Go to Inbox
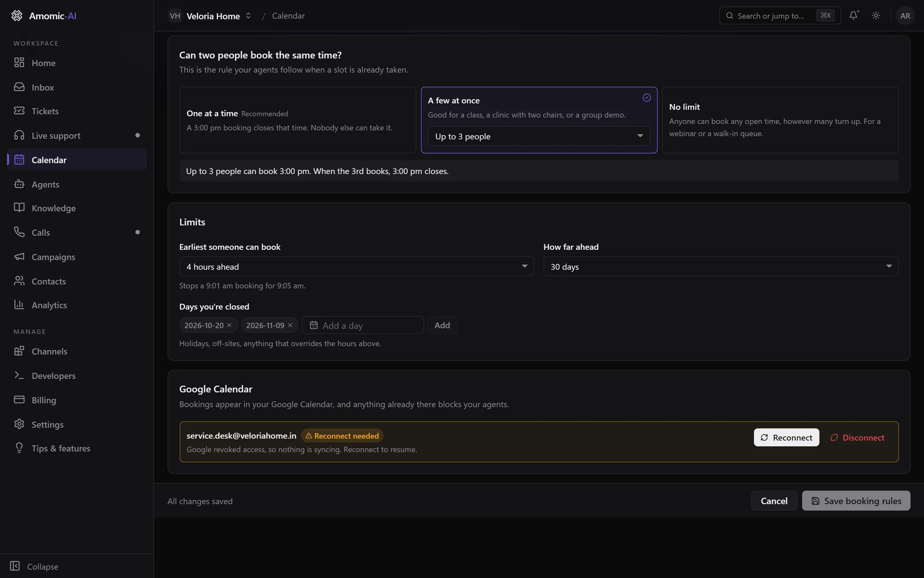 77,87
